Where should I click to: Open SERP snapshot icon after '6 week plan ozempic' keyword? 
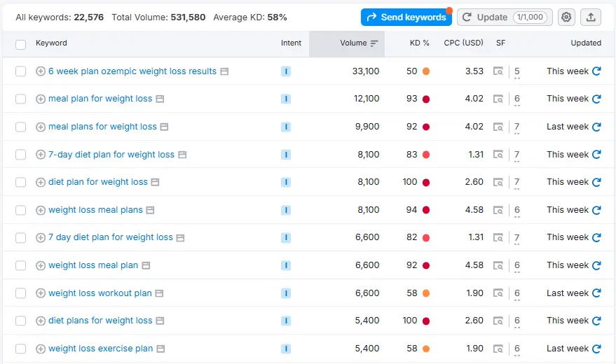pos(224,71)
